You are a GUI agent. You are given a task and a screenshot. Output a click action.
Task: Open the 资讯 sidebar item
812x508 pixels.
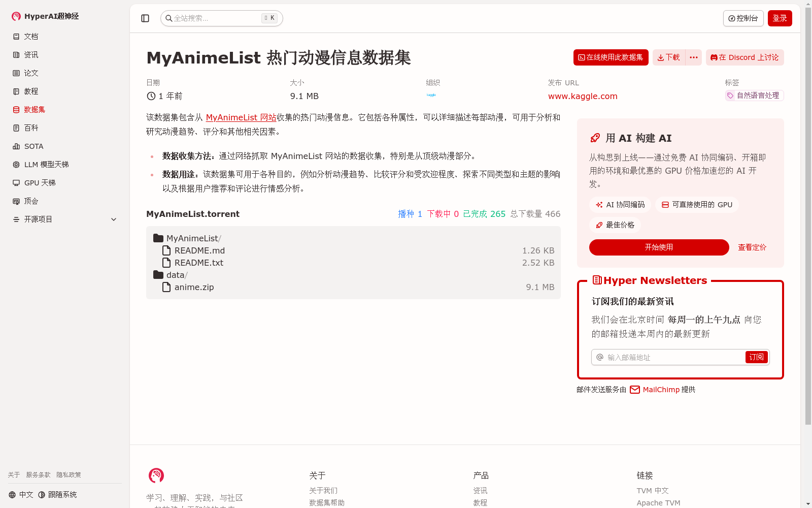pos(65,55)
